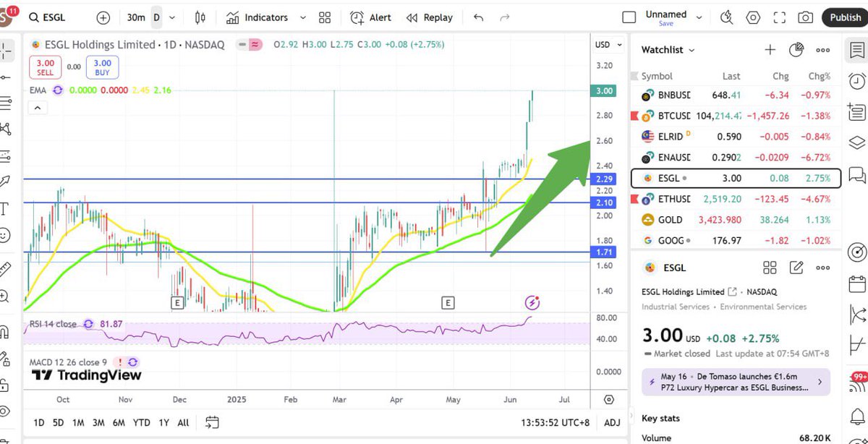Add symbol to watchlist with plus
The image size is (868, 444).
(x=770, y=50)
